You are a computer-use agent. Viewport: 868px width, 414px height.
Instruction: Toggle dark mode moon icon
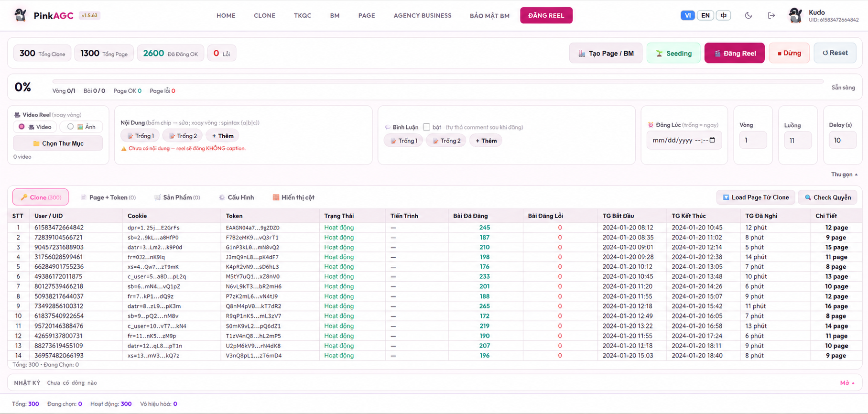[749, 15]
